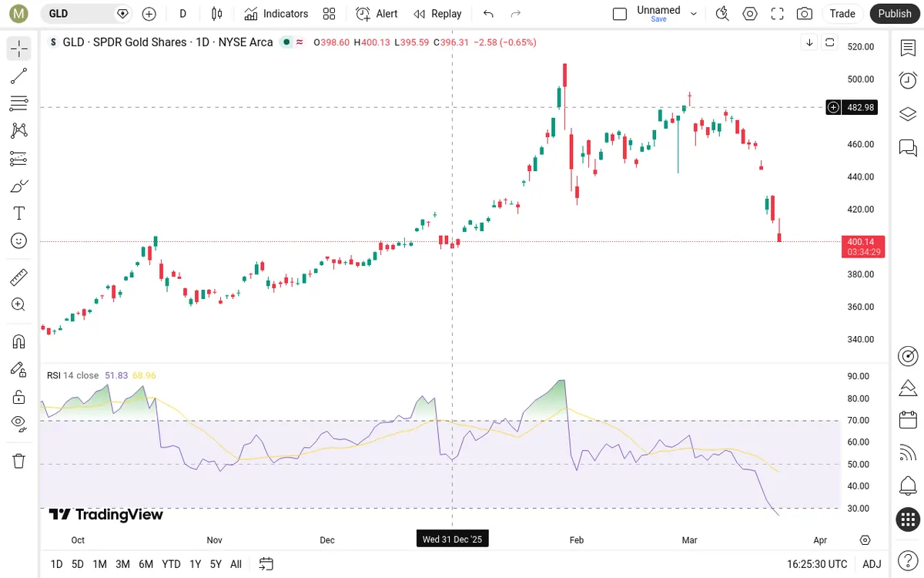The height and width of the screenshot is (578, 924).
Task: Toggle lock all drawing tools
Action: [19, 397]
